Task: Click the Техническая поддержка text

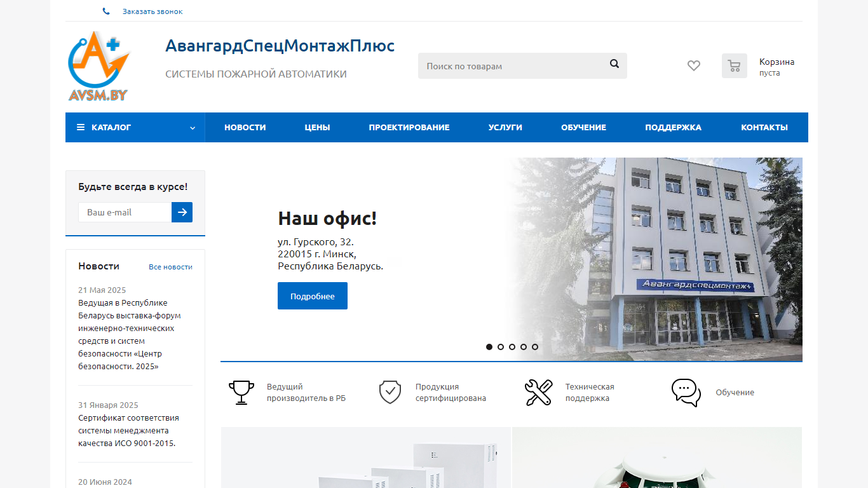Action: click(x=590, y=393)
